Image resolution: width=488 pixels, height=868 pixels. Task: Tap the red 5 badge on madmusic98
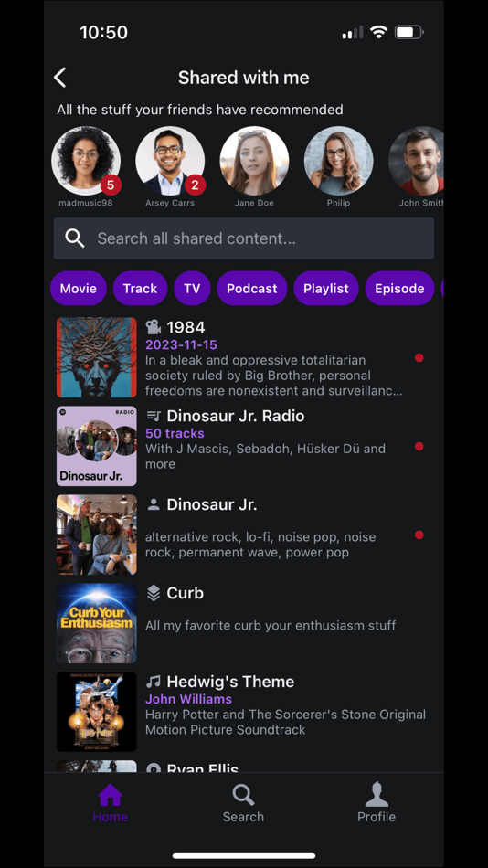point(111,185)
